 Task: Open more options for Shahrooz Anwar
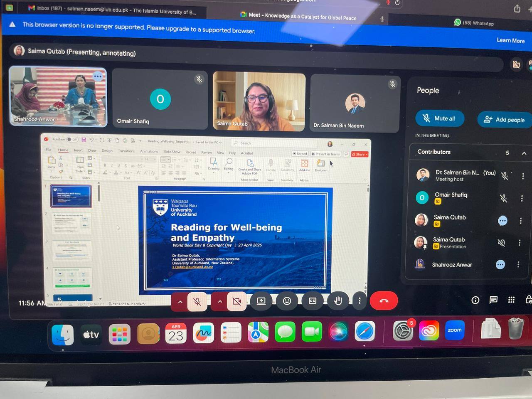pyautogui.click(x=518, y=264)
